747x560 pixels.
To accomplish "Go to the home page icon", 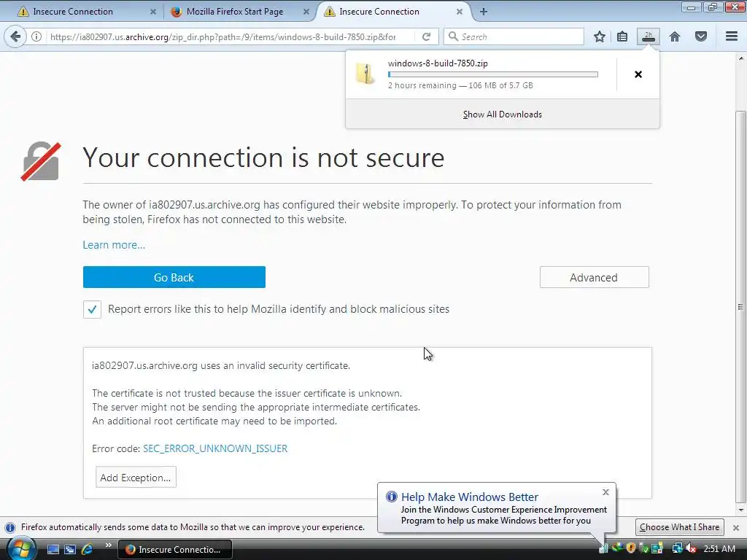I will [x=675, y=36].
